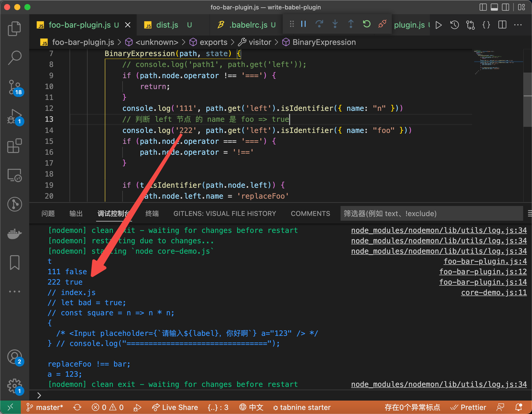Expand the visitor breadcrumb item
The width and height of the screenshot is (532, 414).
[x=260, y=42]
